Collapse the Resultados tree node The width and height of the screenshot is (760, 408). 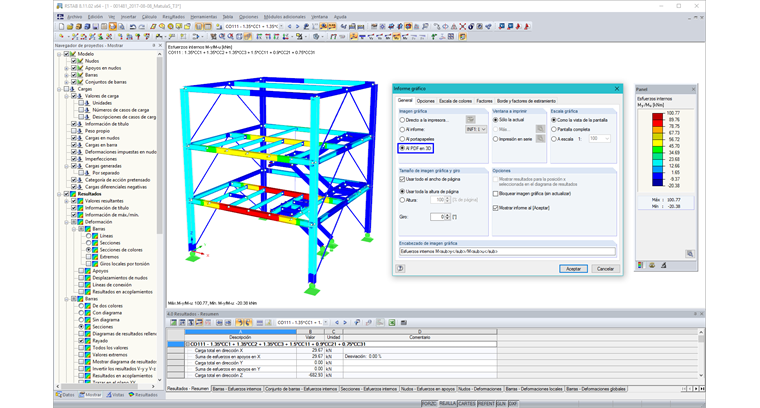pos(59,194)
